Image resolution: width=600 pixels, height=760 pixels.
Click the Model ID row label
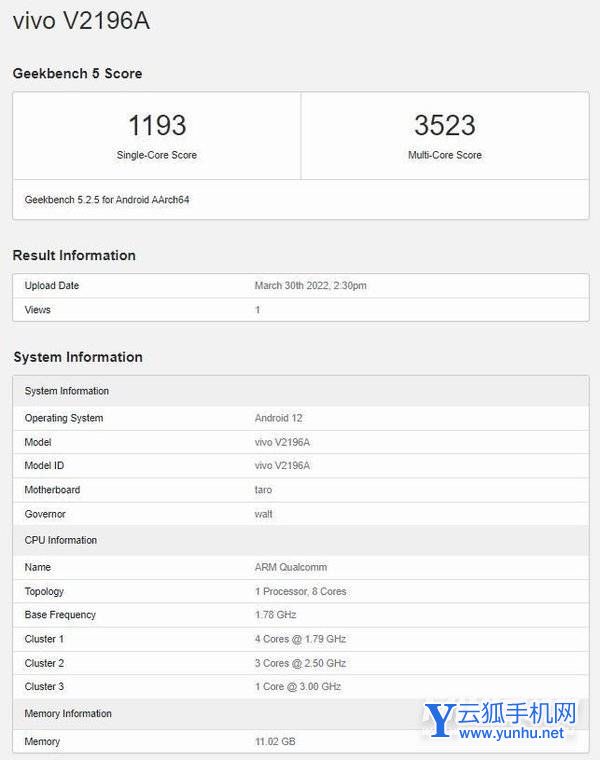44,465
